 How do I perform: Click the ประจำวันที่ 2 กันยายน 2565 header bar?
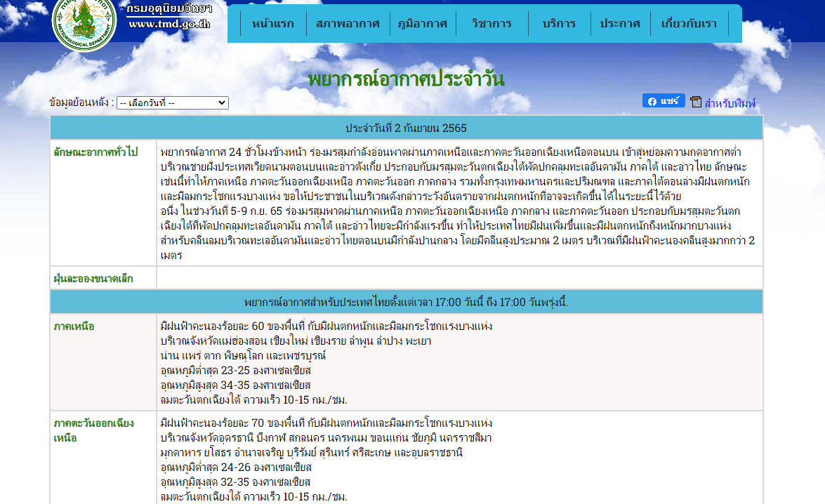click(x=406, y=128)
